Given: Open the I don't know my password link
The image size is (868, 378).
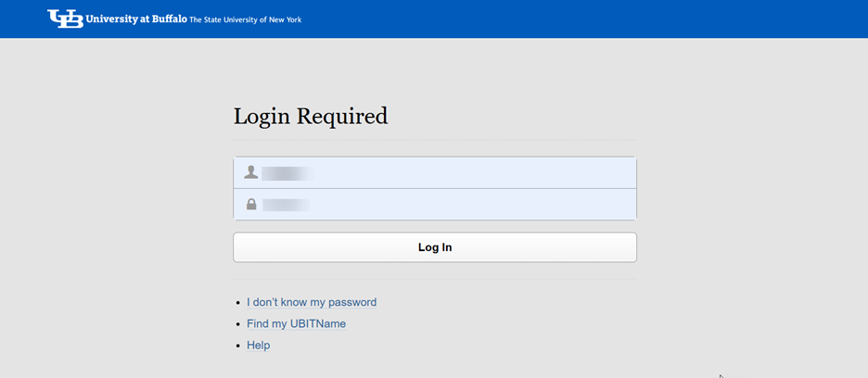Looking at the screenshot, I should (x=312, y=302).
